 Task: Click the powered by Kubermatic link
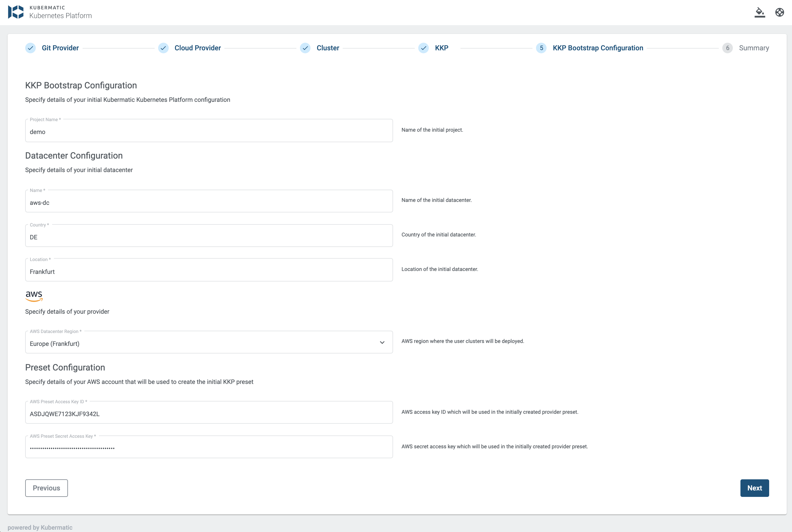click(40, 527)
